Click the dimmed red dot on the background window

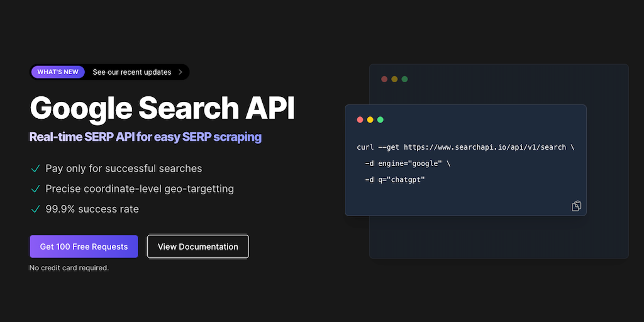[x=384, y=79]
